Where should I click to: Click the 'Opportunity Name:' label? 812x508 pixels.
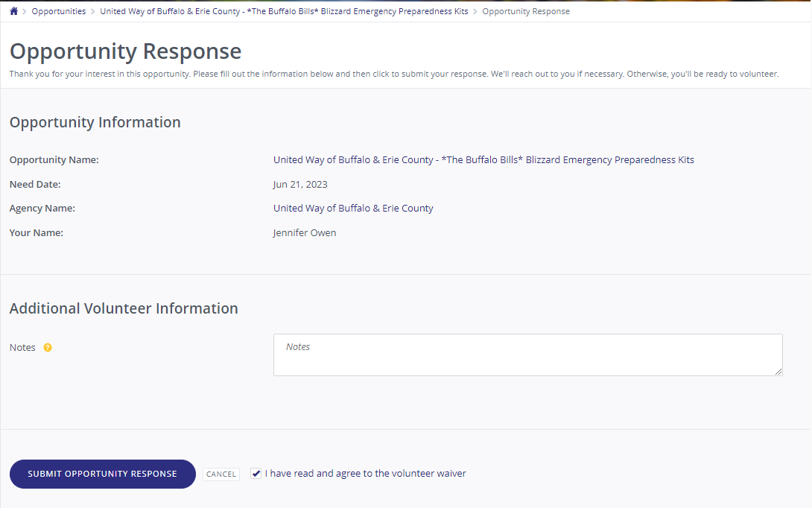point(54,160)
